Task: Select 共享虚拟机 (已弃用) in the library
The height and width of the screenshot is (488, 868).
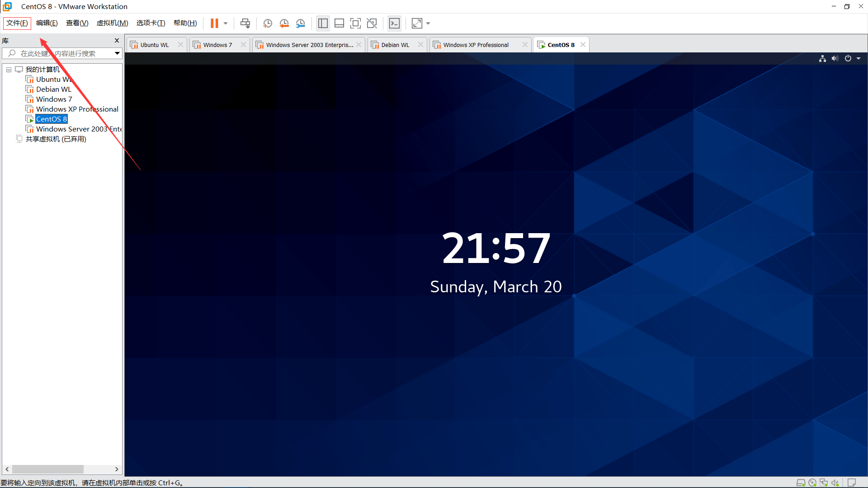Action: pos(56,139)
